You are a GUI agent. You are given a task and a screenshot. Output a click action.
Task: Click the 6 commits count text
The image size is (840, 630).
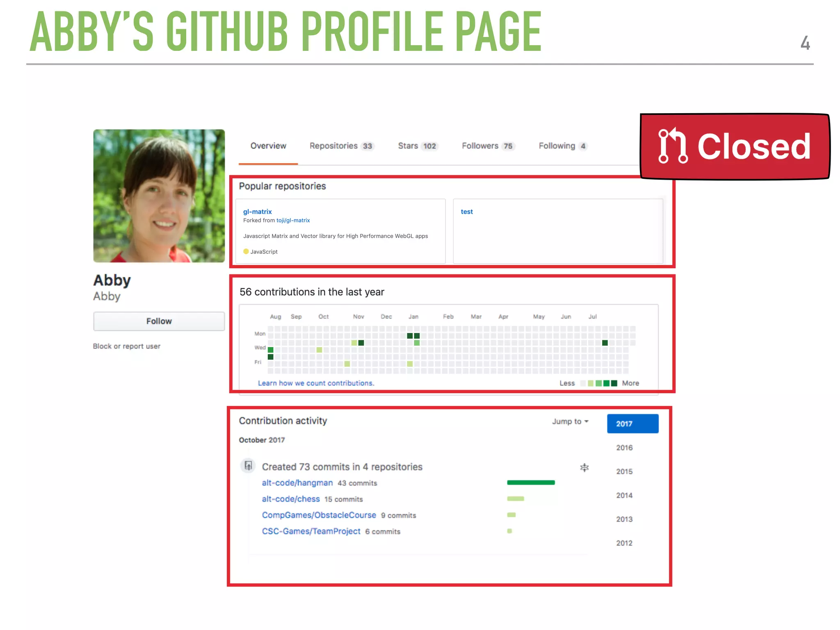pyautogui.click(x=383, y=532)
